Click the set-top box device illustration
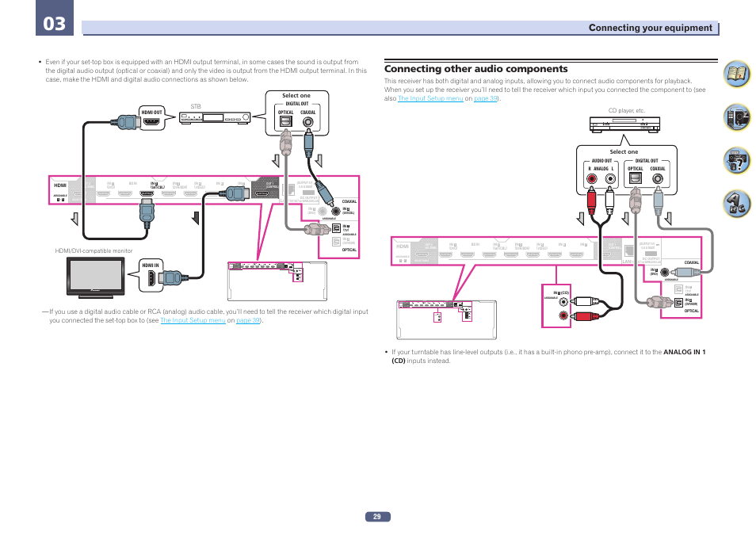The height and width of the screenshot is (535, 756). pyautogui.click(x=215, y=118)
